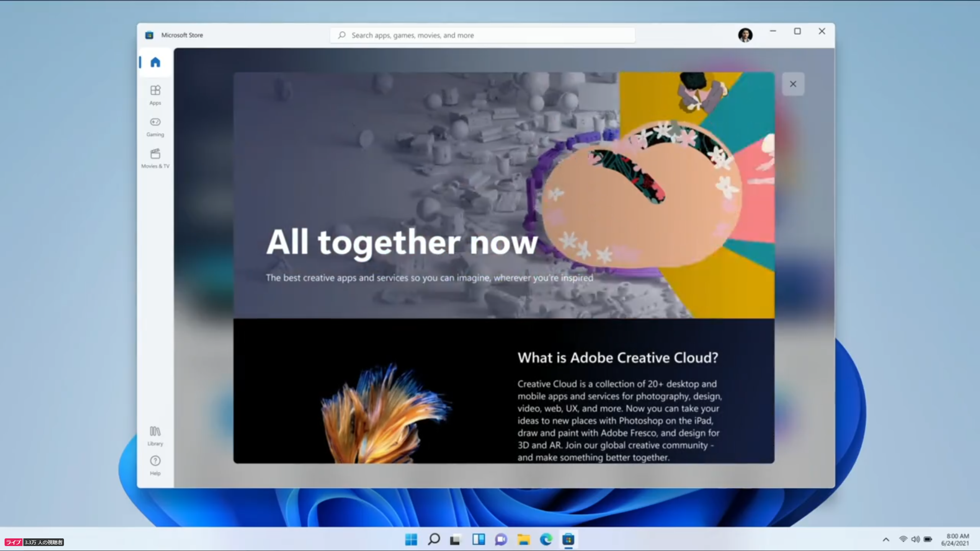980x551 pixels.
Task: Open Widgets from the taskbar
Action: (479, 540)
